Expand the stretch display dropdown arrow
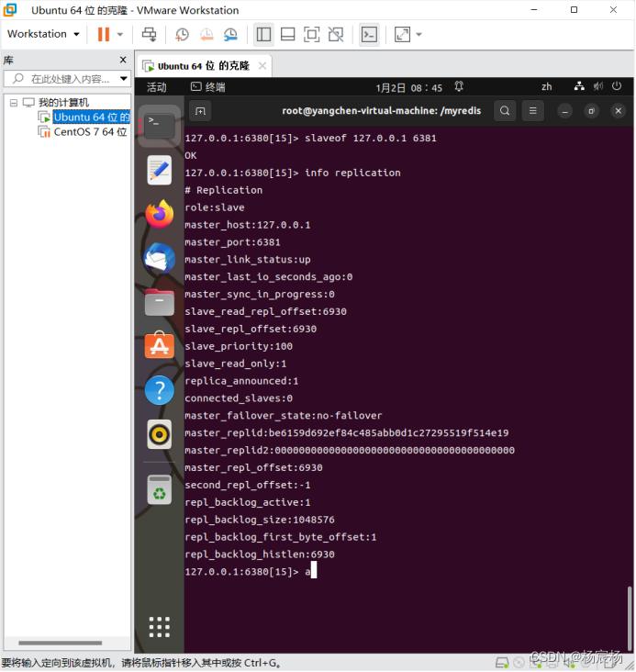This screenshot has width=636, height=672. [x=419, y=34]
